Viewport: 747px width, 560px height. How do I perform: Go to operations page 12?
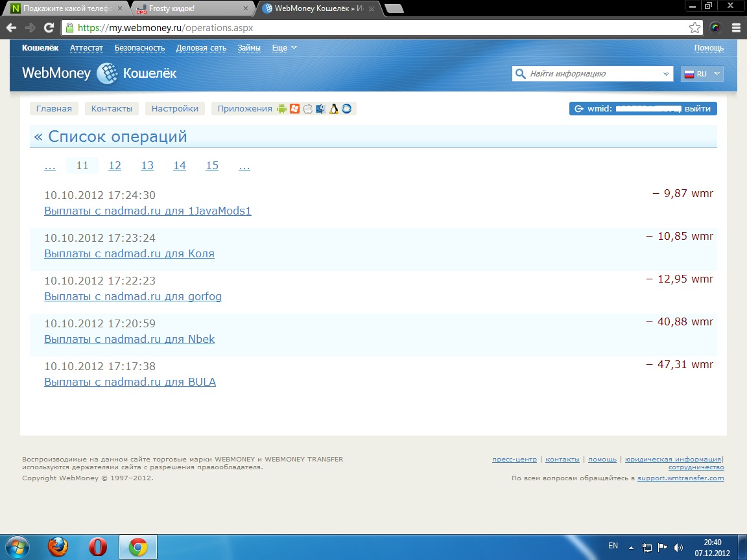point(115,165)
